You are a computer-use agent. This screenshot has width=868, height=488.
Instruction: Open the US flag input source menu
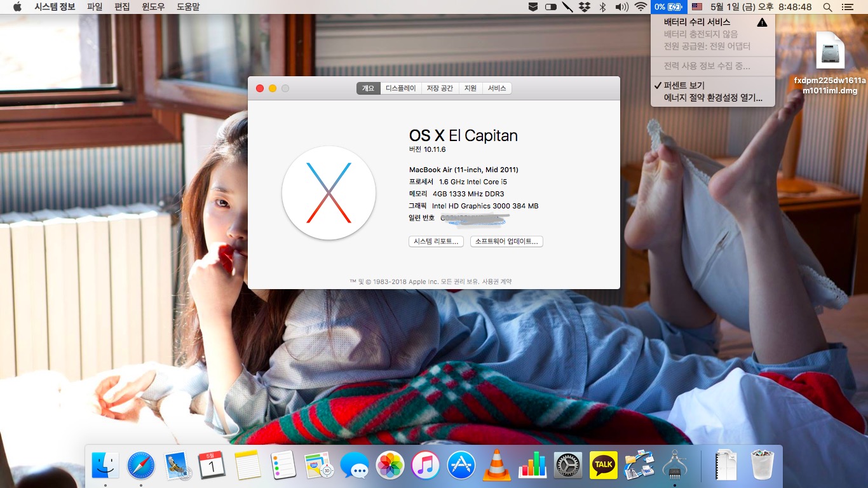click(697, 7)
